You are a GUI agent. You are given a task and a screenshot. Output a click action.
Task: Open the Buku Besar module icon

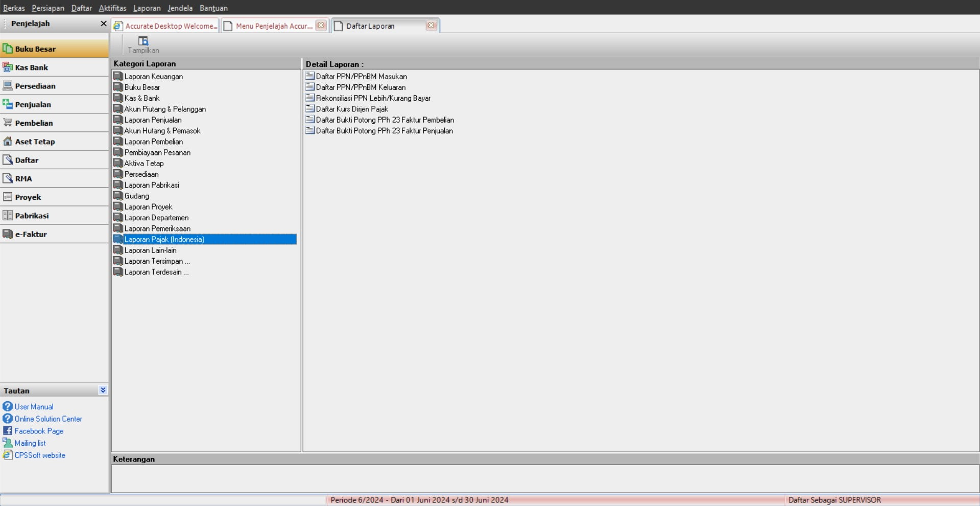(x=8, y=49)
